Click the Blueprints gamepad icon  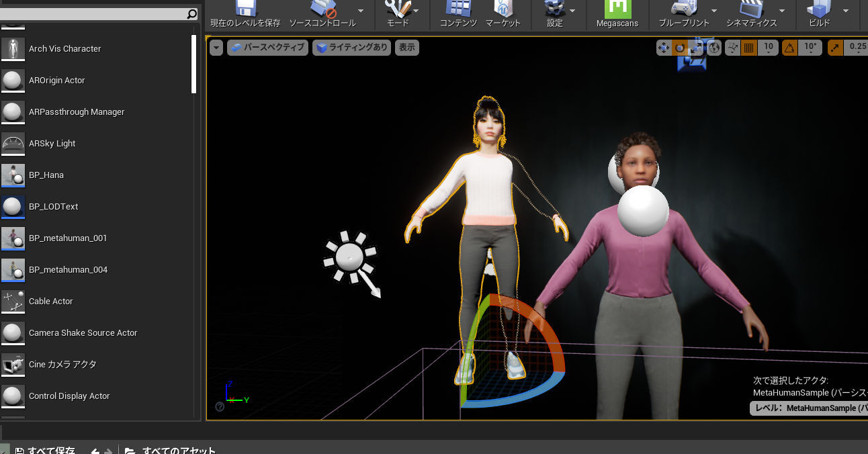tap(684, 8)
